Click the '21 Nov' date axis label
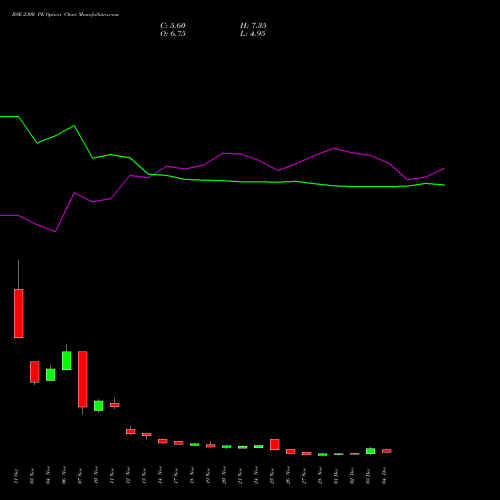The width and height of the screenshot is (500, 500). point(240,476)
